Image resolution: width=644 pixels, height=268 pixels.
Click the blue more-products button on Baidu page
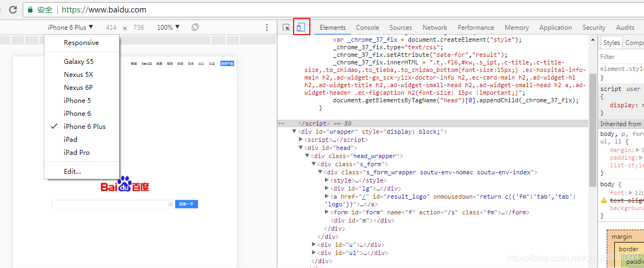click(x=227, y=64)
